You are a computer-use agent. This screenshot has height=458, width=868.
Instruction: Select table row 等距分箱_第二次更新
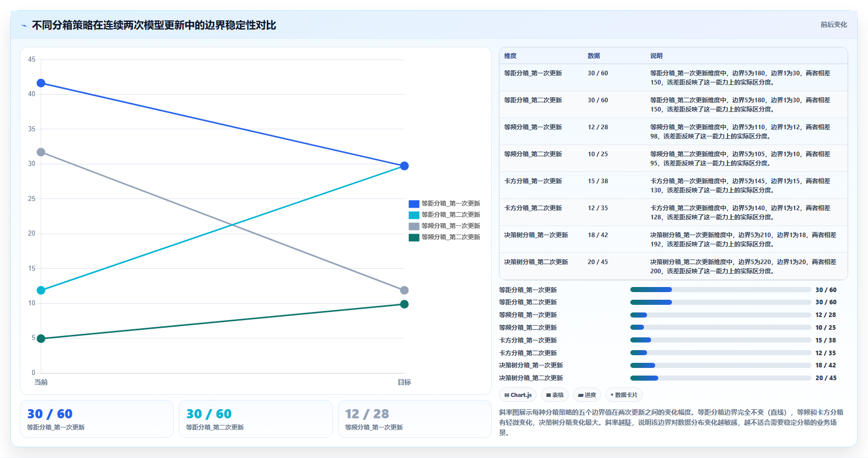click(x=674, y=104)
